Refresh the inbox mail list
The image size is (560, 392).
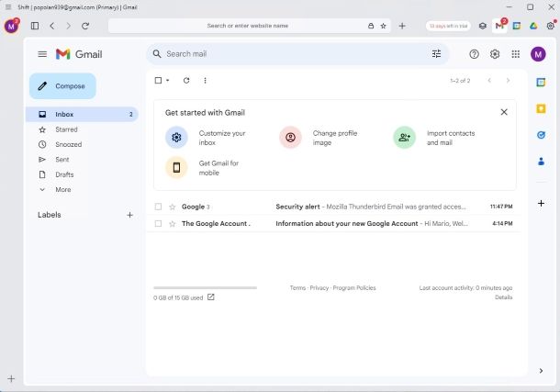click(186, 81)
